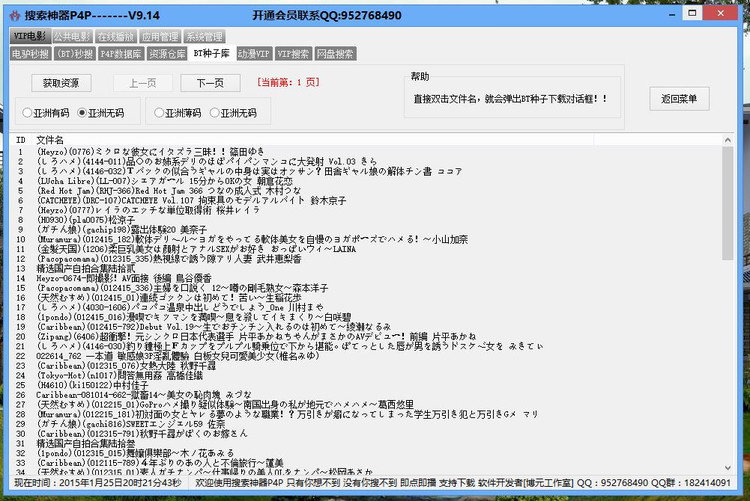Click the list scrollbar down arrow

(x=728, y=468)
